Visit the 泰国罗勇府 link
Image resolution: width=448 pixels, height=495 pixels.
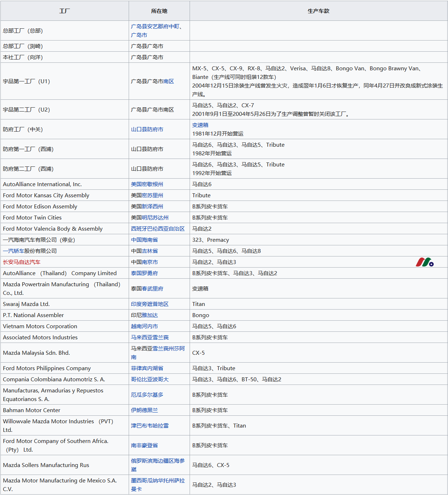click(144, 273)
